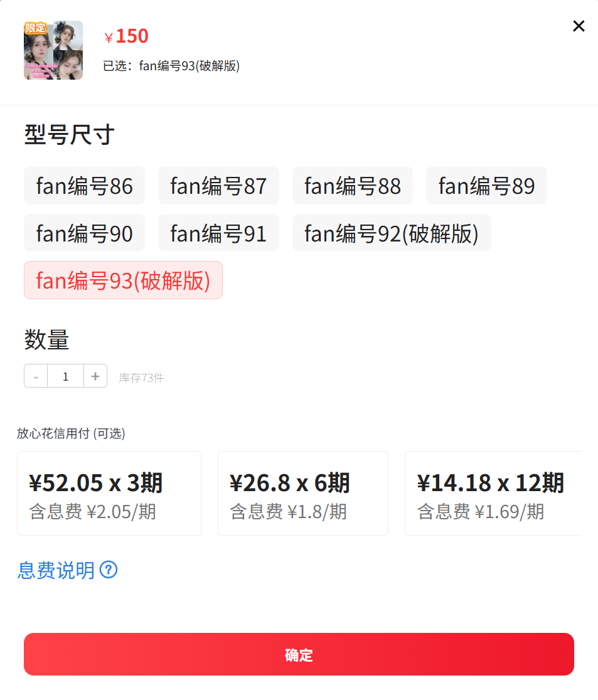The image size is (598, 700).
Task: Click the 限定 badge on thumbnail
Action: tap(35, 28)
